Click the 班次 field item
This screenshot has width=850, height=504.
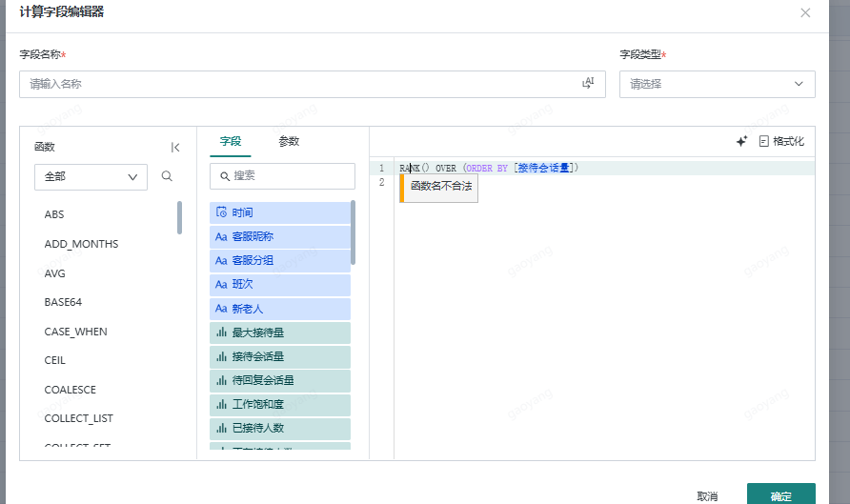[x=280, y=285]
